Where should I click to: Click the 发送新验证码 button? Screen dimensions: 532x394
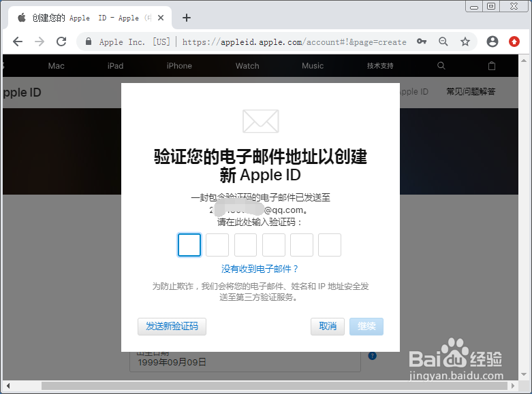tap(172, 327)
